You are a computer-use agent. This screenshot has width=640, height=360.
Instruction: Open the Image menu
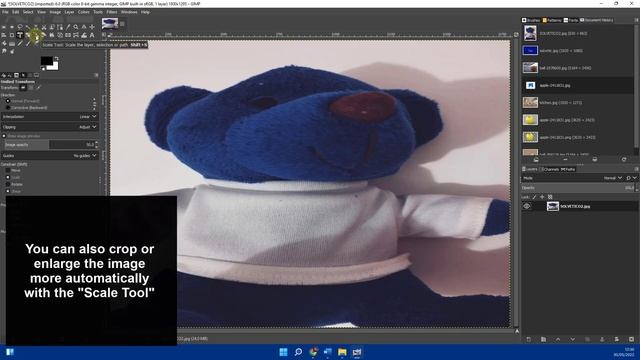tap(55, 12)
